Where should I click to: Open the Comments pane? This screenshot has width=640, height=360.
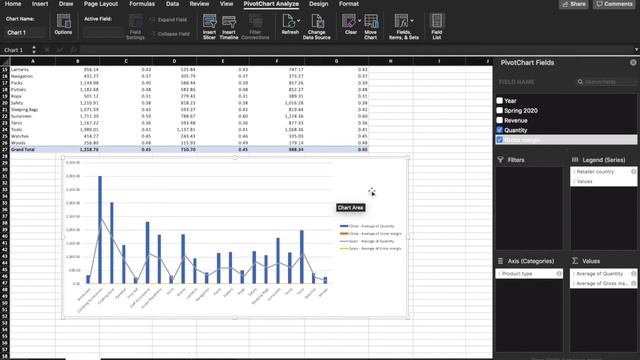point(614,4)
